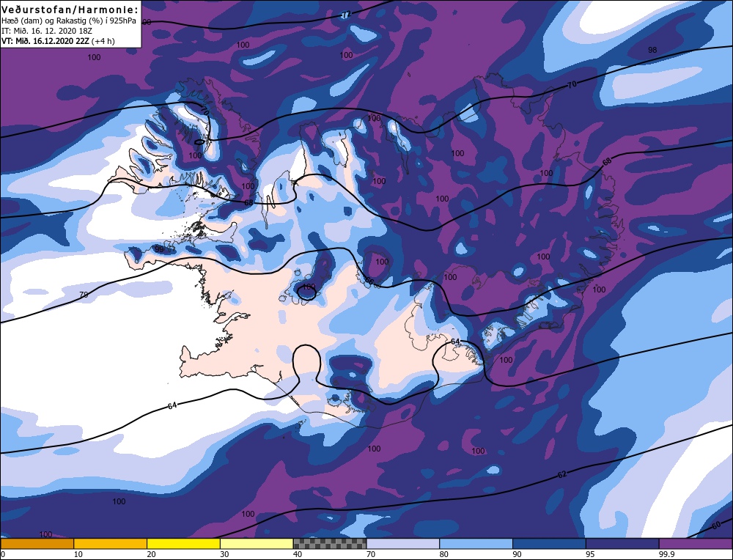Click the '62' contour label
This screenshot has height=560, width=733.
[x=562, y=474]
